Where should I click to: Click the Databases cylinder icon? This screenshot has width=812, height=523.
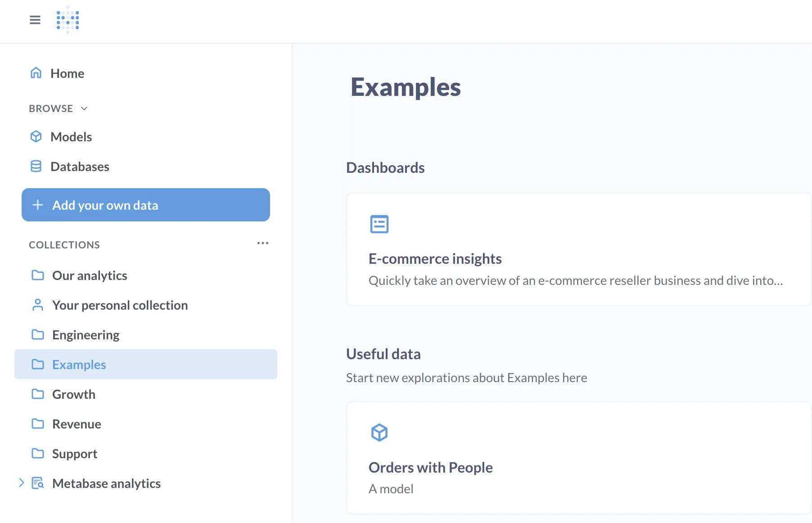click(x=36, y=167)
